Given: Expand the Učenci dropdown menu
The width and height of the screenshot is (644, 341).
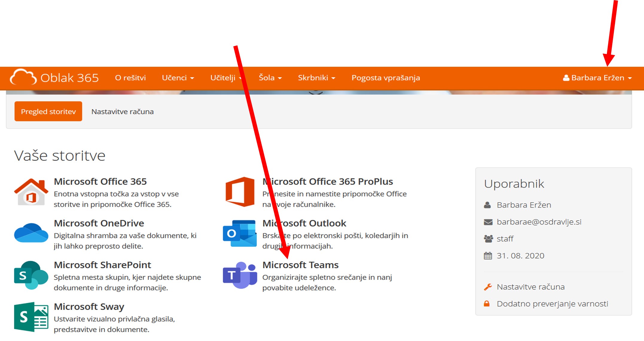Looking at the screenshot, I should click(178, 78).
